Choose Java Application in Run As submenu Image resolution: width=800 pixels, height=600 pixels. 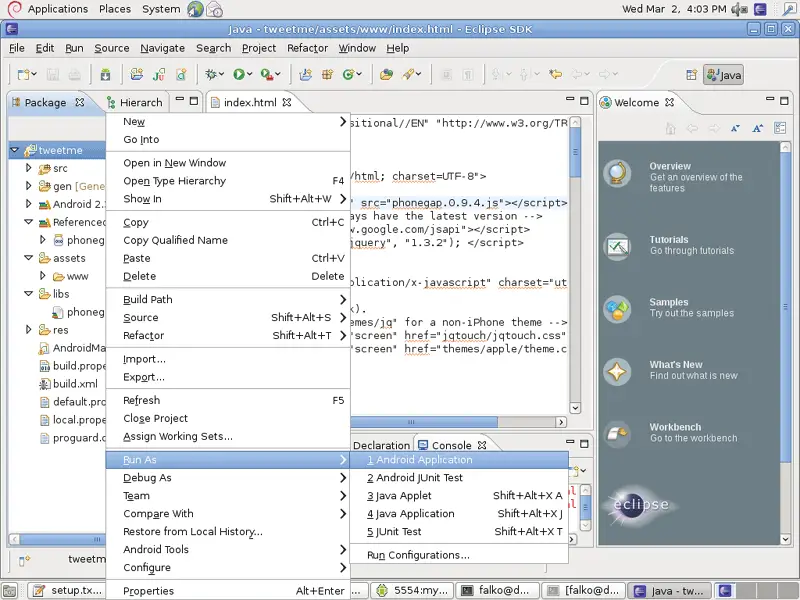pos(459,514)
